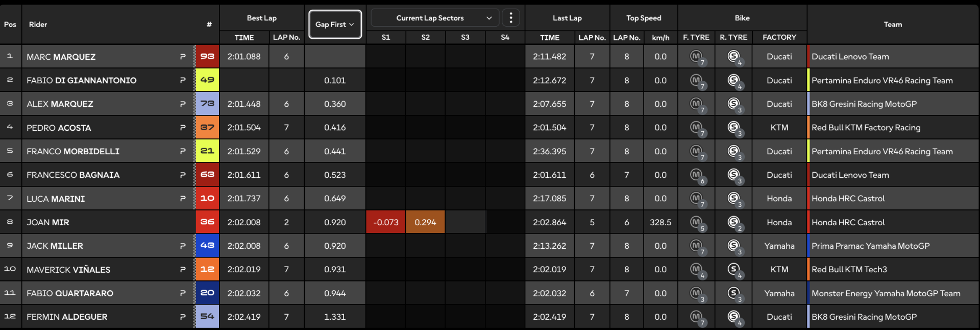Click the orange number 37 badge

point(207,128)
